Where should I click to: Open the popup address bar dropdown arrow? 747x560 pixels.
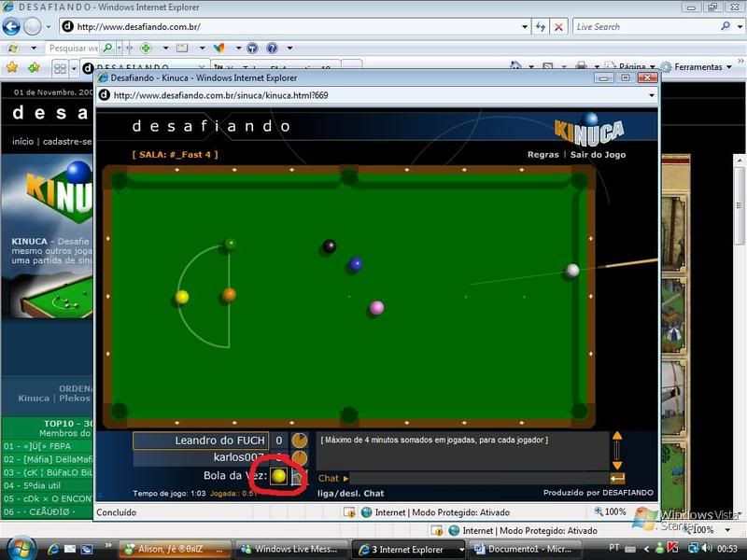[651, 95]
